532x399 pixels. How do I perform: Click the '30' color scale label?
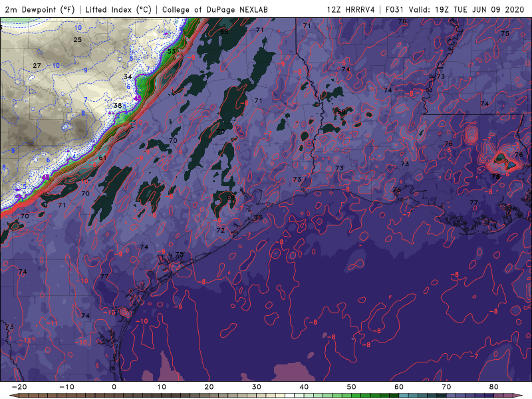coord(257,387)
